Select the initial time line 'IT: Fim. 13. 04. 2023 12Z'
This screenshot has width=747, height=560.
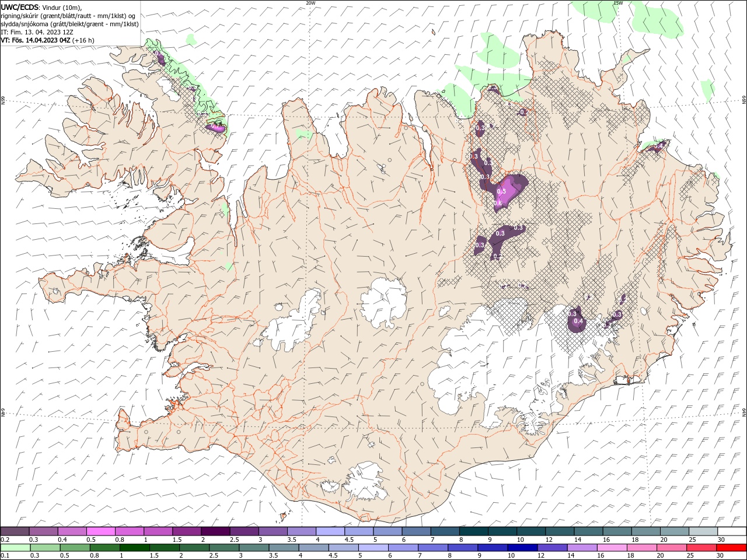click(37, 32)
